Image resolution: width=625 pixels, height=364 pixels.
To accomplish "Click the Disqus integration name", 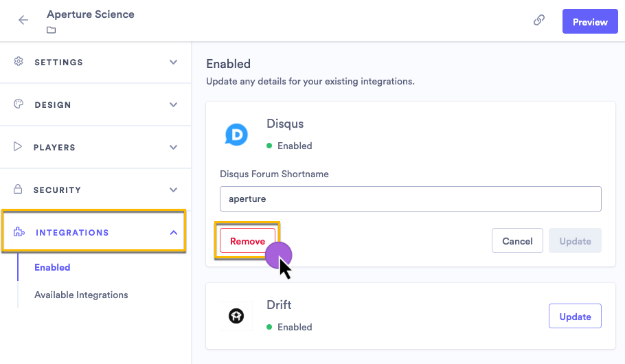I will (285, 124).
